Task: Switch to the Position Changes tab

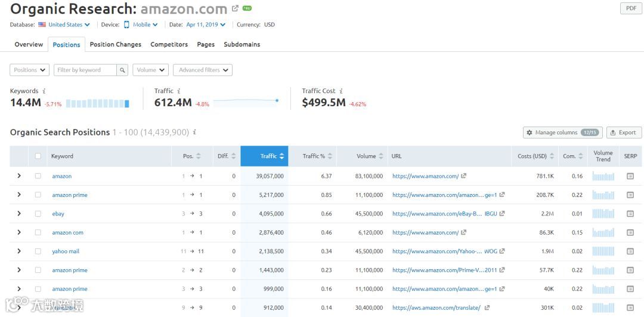Action: (x=116, y=45)
